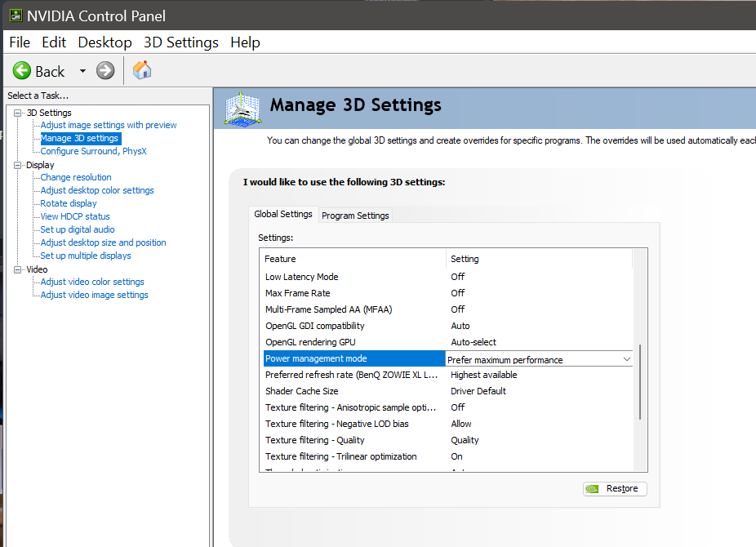Select Texture filtering - Quality row
756x547 pixels.
point(448,440)
